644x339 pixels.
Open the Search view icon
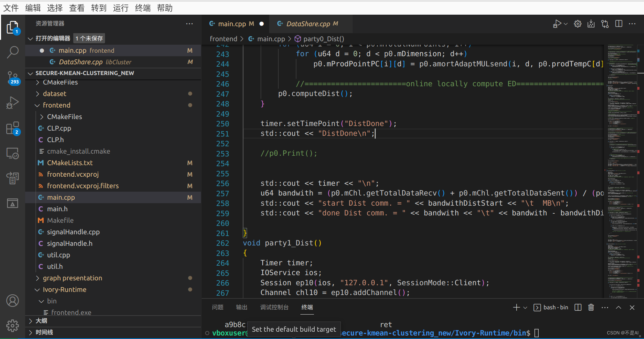pos(13,52)
